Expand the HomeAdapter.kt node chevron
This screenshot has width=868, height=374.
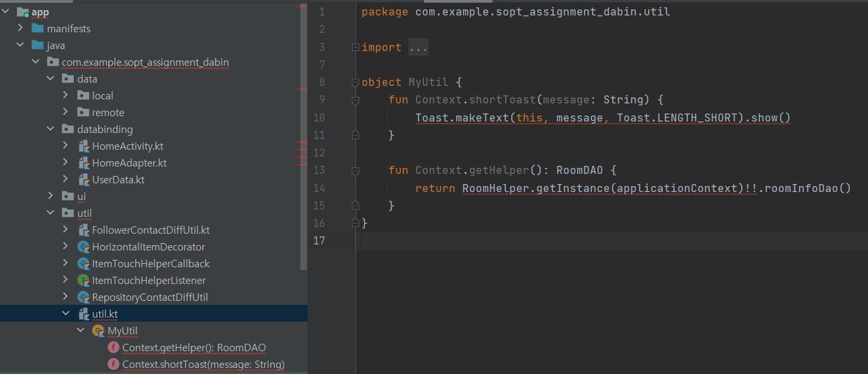[65, 162]
